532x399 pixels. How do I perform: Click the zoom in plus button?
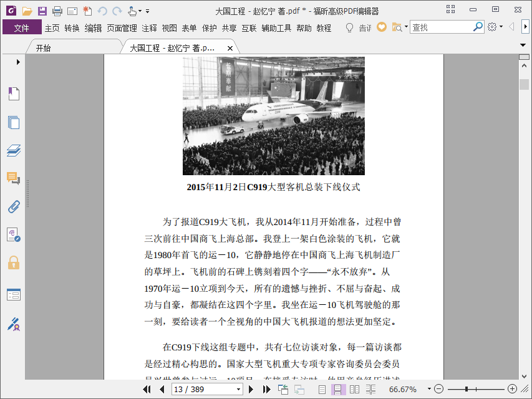(512, 389)
